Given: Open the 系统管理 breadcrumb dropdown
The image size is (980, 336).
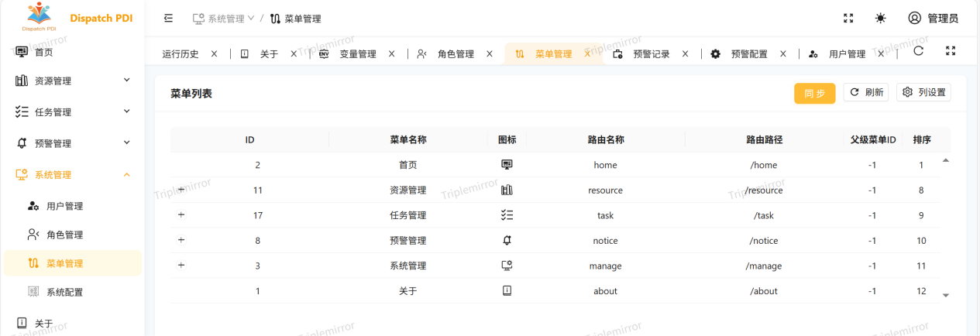Looking at the screenshot, I should [223, 19].
